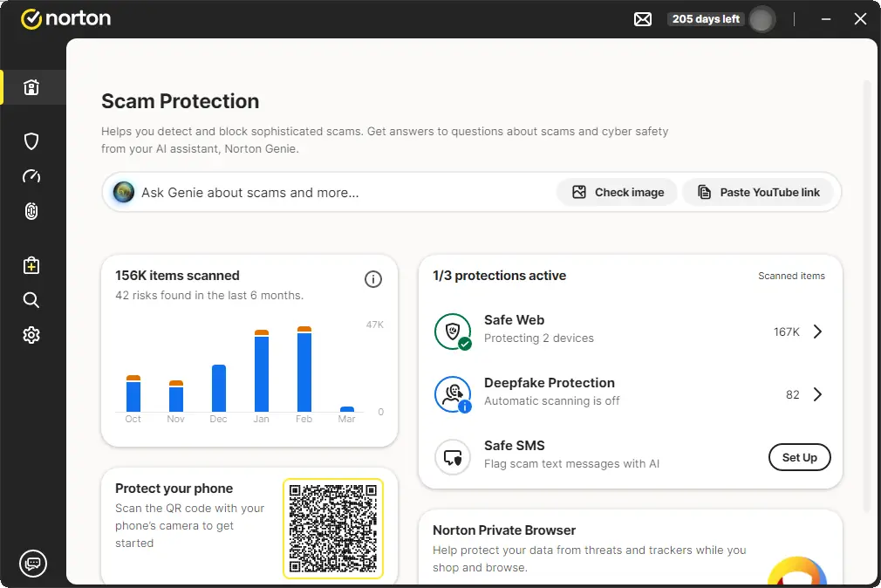The height and width of the screenshot is (588, 881).
Task: Minimize the Norton window
Action: (x=825, y=19)
